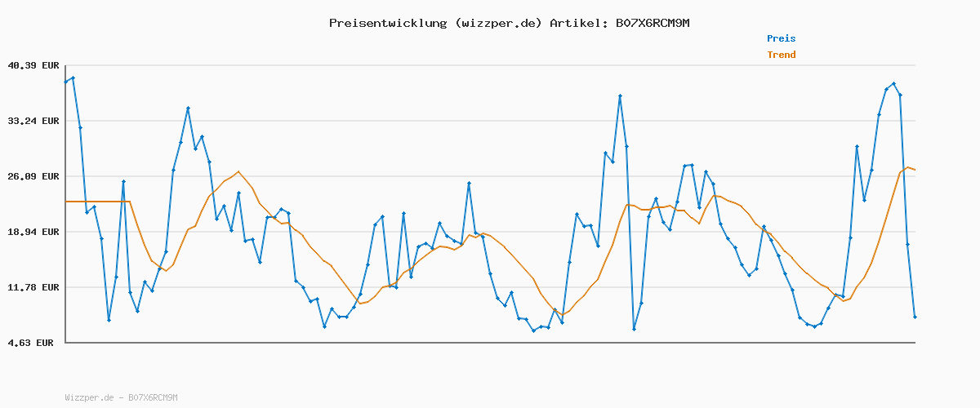Click the 4.63 EUR axis label
Viewport: 980px width, 408px height.
(33, 343)
